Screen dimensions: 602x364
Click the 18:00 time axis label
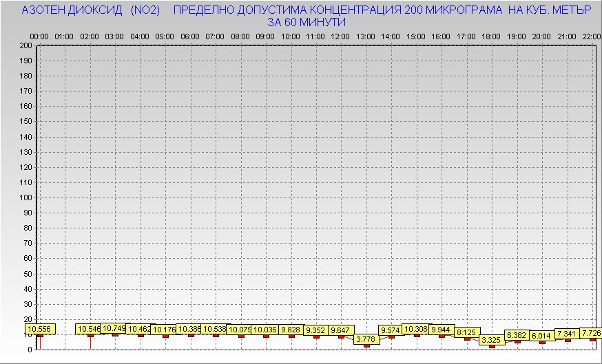tap(491, 36)
